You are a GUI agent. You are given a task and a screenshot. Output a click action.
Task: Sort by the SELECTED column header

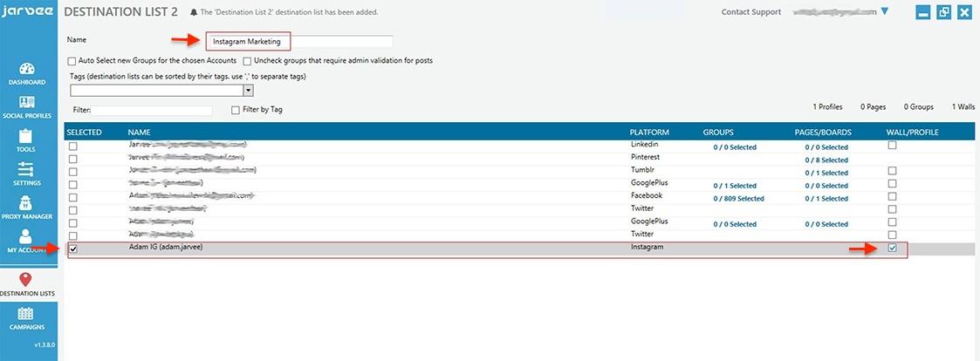84,133
